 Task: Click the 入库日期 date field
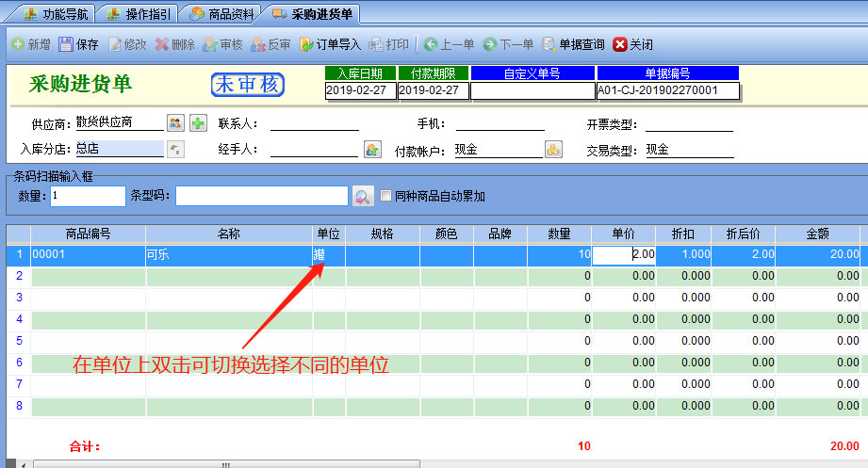coord(359,90)
